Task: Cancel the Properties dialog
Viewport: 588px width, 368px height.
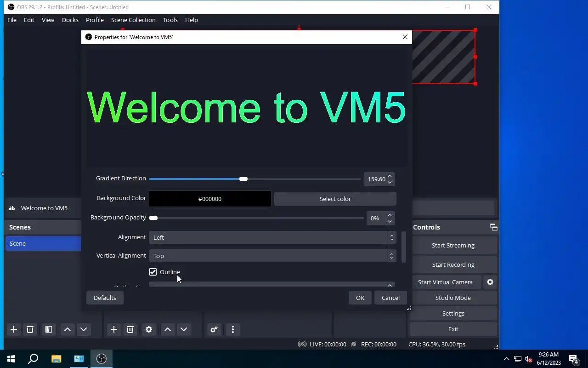Action: point(390,298)
